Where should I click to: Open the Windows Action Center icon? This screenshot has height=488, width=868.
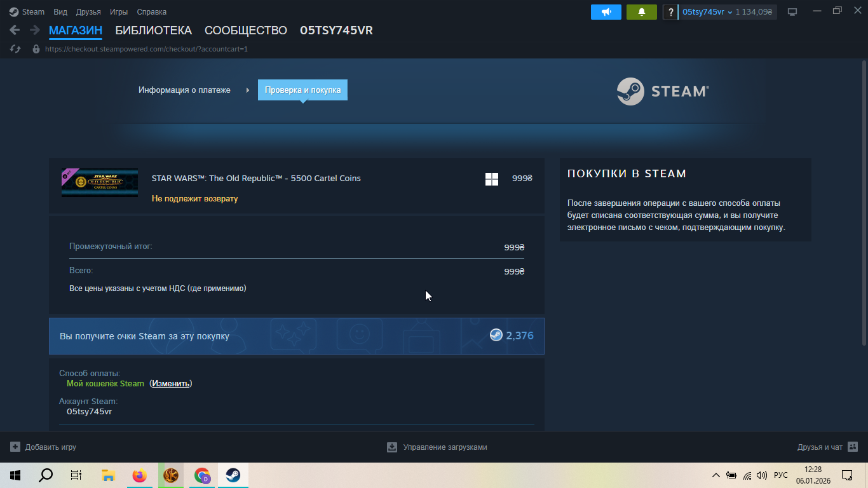pyautogui.click(x=847, y=475)
